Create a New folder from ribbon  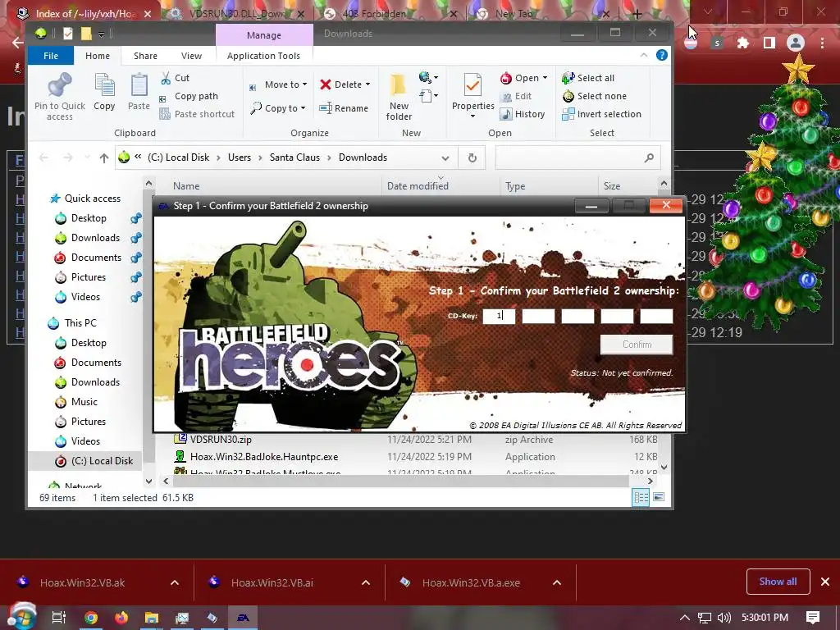click(x=399, y=98)
